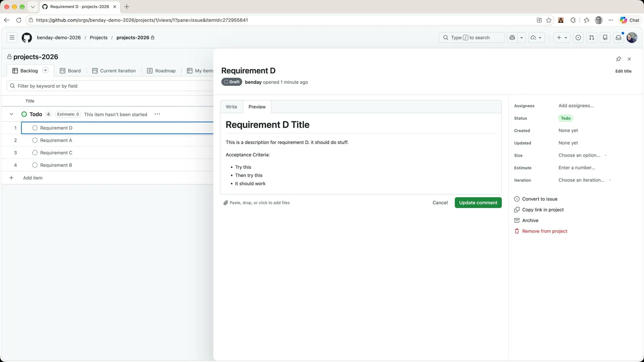Click the Todo status label
Viewport: 644px width, 362px height.
point(566,118)
